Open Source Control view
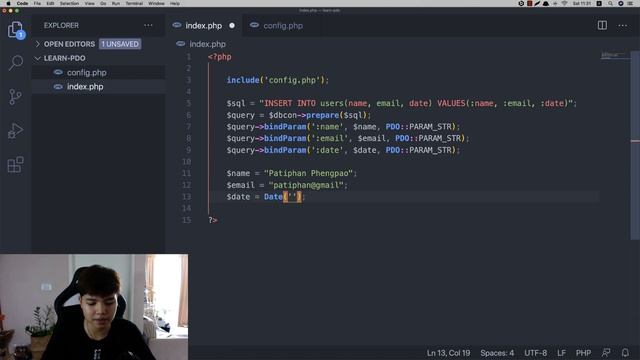Viewport: 640px width, 360px height. click(x=16, y=97)
